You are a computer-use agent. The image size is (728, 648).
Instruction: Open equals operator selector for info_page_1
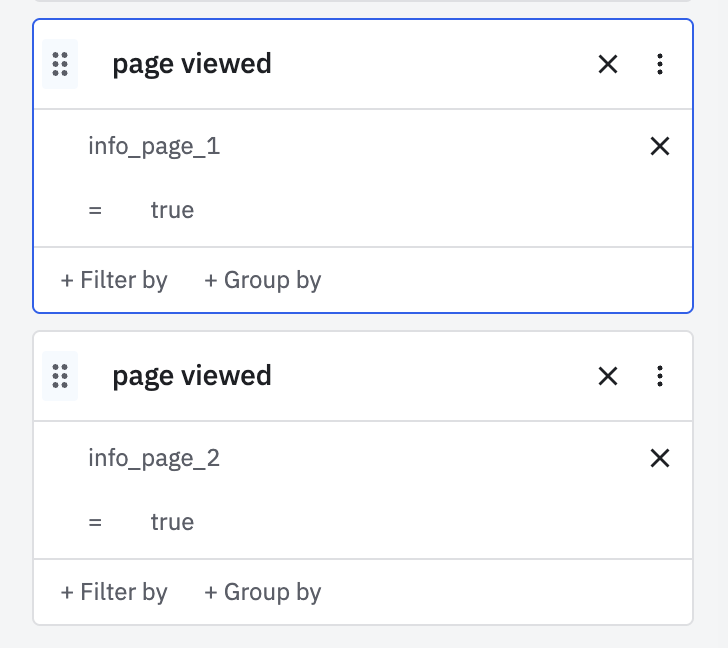[x=95, y=210]
